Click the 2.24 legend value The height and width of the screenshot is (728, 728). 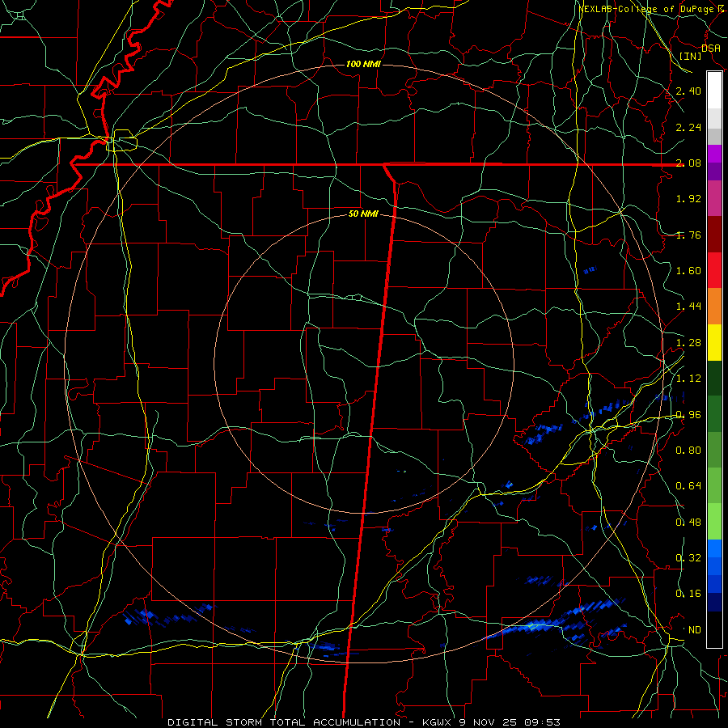coord(688,128)
